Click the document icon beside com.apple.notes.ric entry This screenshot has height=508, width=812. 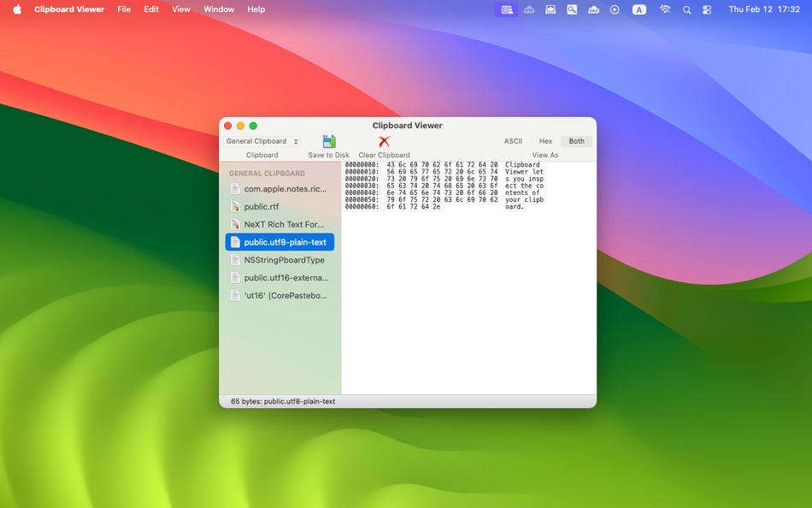tap(236, 188)
